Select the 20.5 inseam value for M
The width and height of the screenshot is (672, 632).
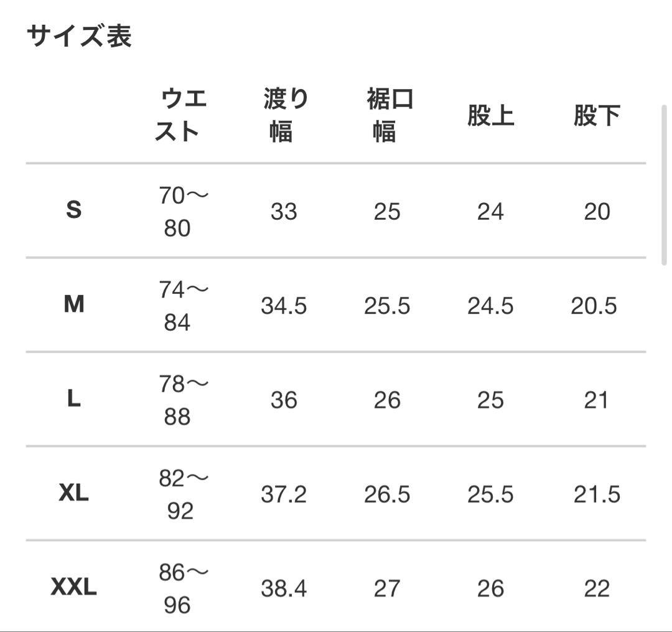(x=594, y=306)
